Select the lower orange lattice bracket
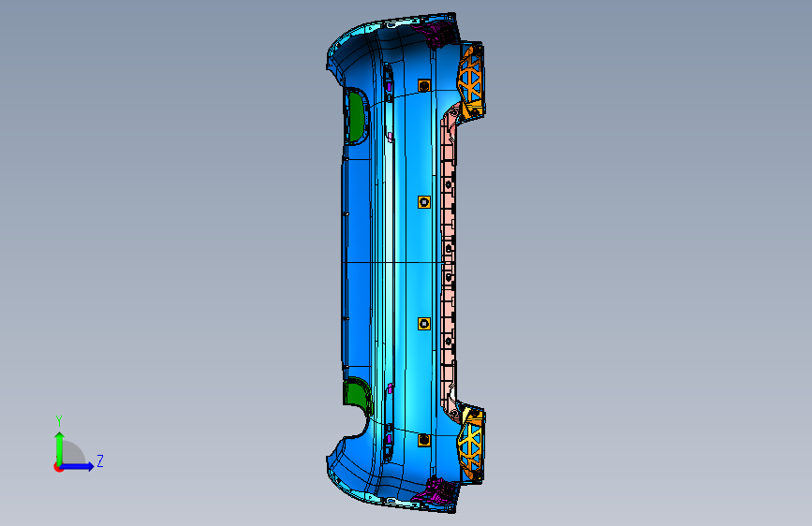The width and height of the screenshot is (812, 526). pos(471,444)
